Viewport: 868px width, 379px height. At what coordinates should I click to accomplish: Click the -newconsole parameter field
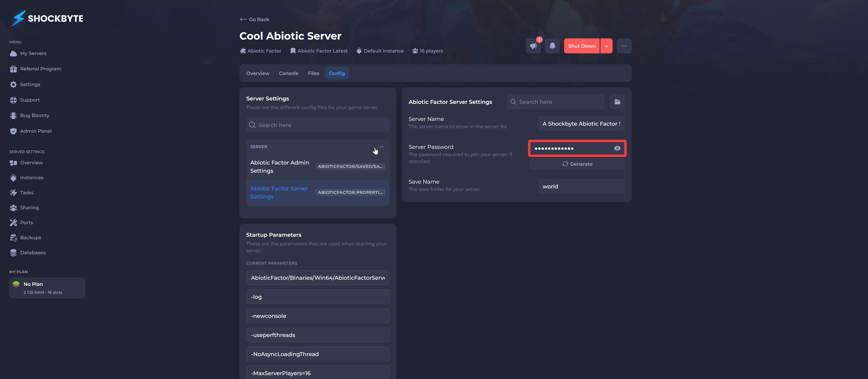pos(318,316)
